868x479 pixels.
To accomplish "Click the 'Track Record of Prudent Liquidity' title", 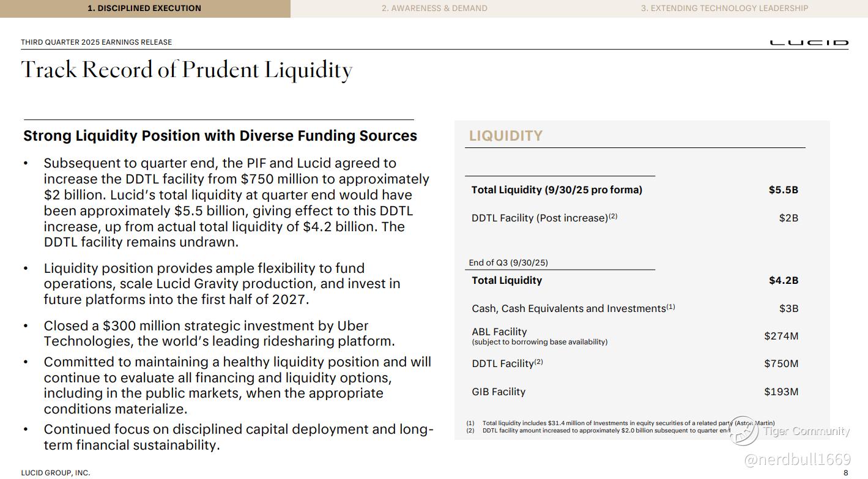I will [x=187, y=70].
